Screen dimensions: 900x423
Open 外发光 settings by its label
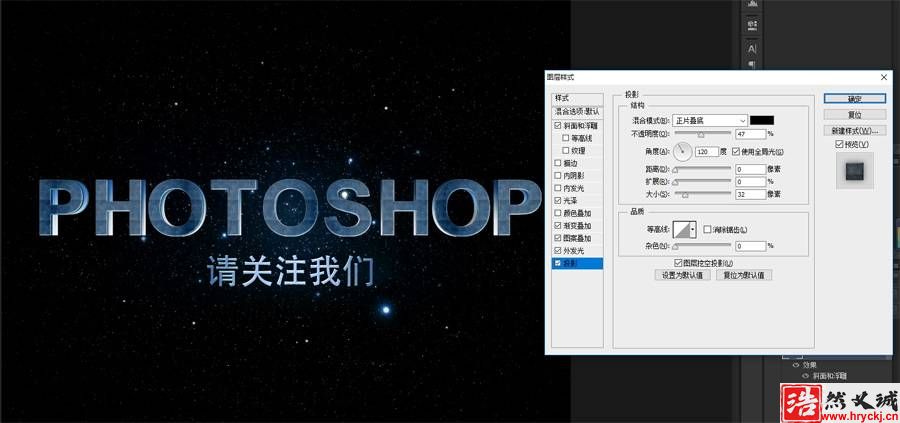pyautogui.click(x=573, y=251)
